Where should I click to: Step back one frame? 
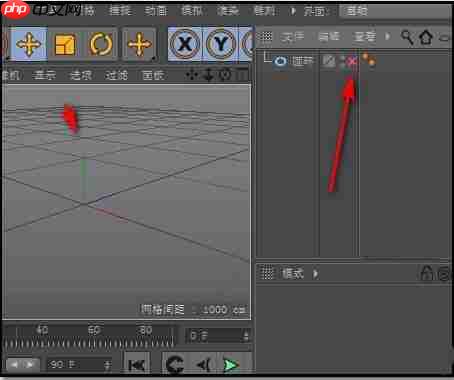click(x=203, y=365)
